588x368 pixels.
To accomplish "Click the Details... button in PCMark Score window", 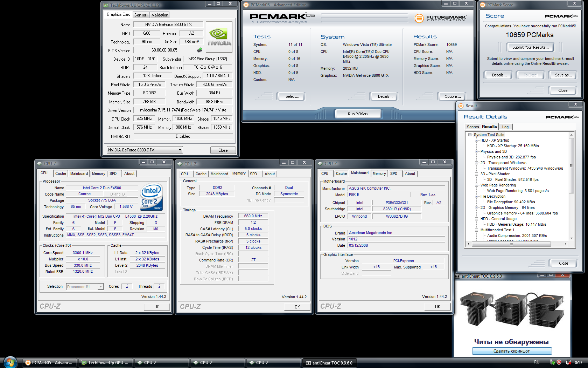I will [499, 75].
